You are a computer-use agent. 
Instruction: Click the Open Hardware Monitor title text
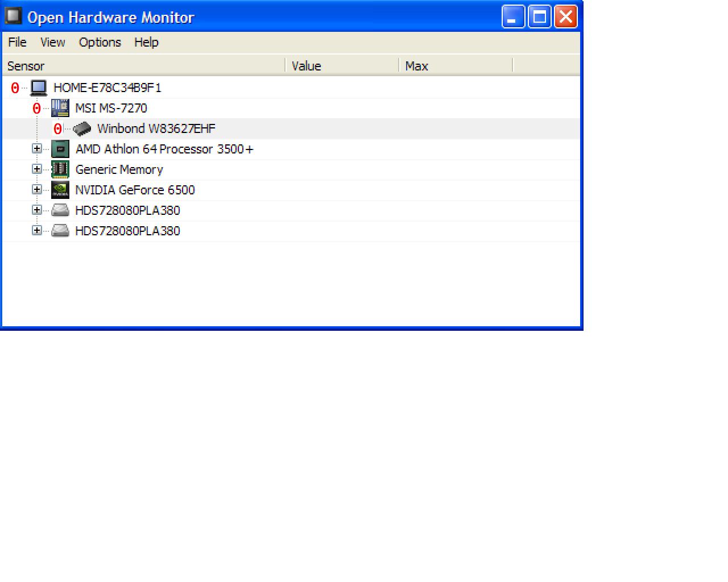pyautogui.click(x=111, y=18)
